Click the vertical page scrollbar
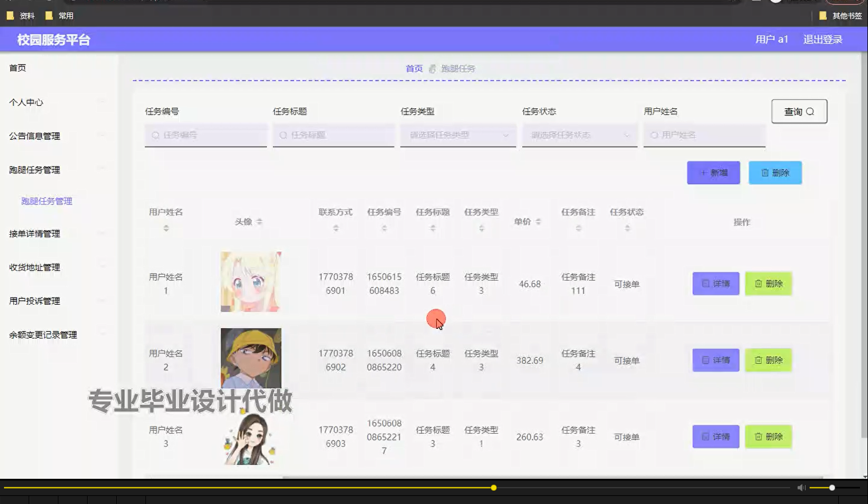Screen dimensions: 868x504 [x=865, y=246]
